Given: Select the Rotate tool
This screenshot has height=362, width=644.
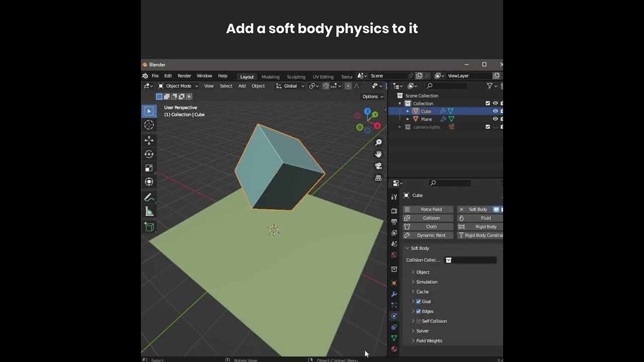Looking at the screenshot, I should [149, 154].
